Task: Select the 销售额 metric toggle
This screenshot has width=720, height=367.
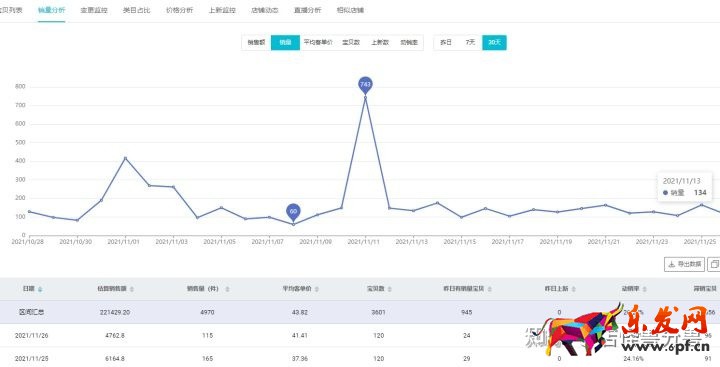Action: [x=256, y=43]
